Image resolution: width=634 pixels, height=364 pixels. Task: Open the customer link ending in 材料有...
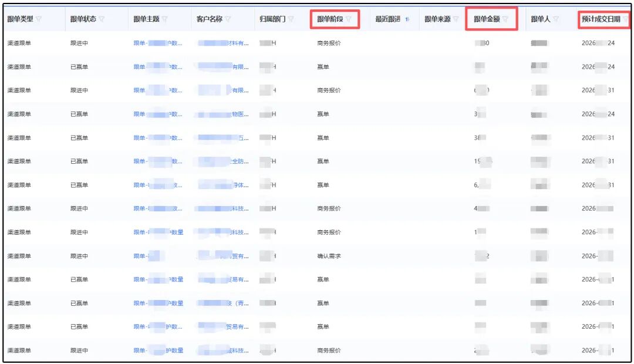[x=223, y=43]
